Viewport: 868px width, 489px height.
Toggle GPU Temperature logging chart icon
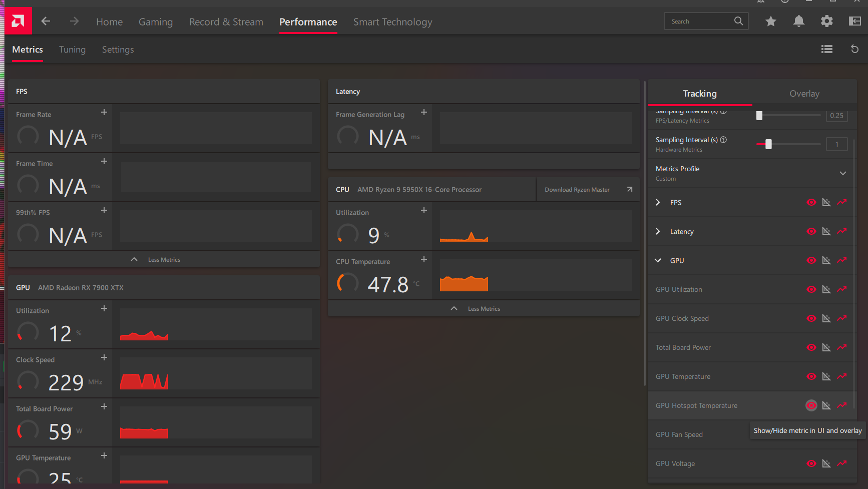826,376
